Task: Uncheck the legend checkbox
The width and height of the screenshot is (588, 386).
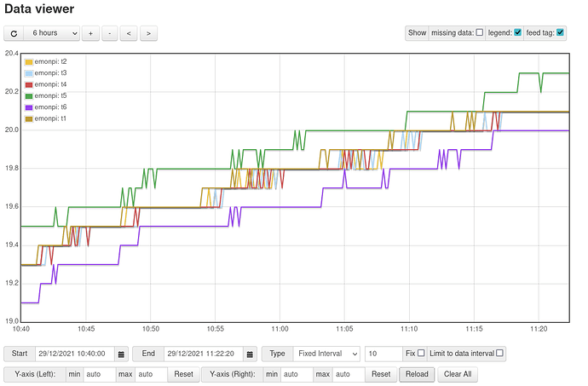Action: (x=518, y=32)
